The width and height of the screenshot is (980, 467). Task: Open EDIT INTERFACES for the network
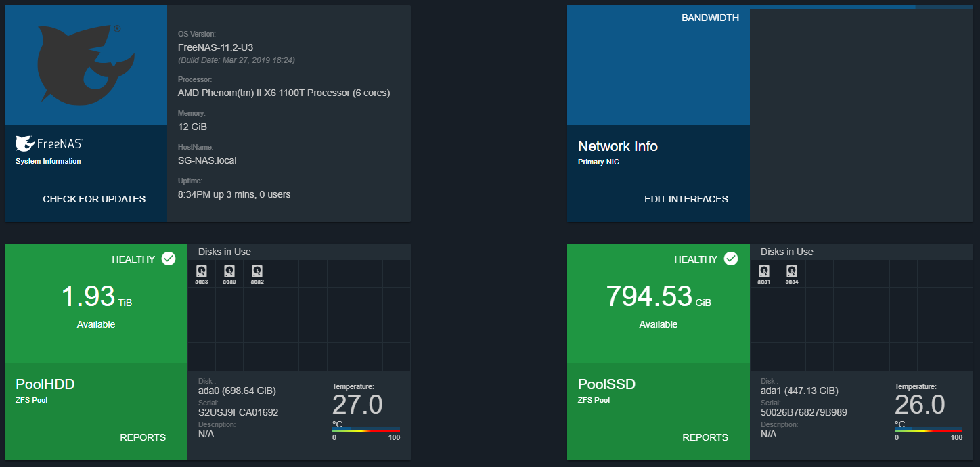(686, 199)
